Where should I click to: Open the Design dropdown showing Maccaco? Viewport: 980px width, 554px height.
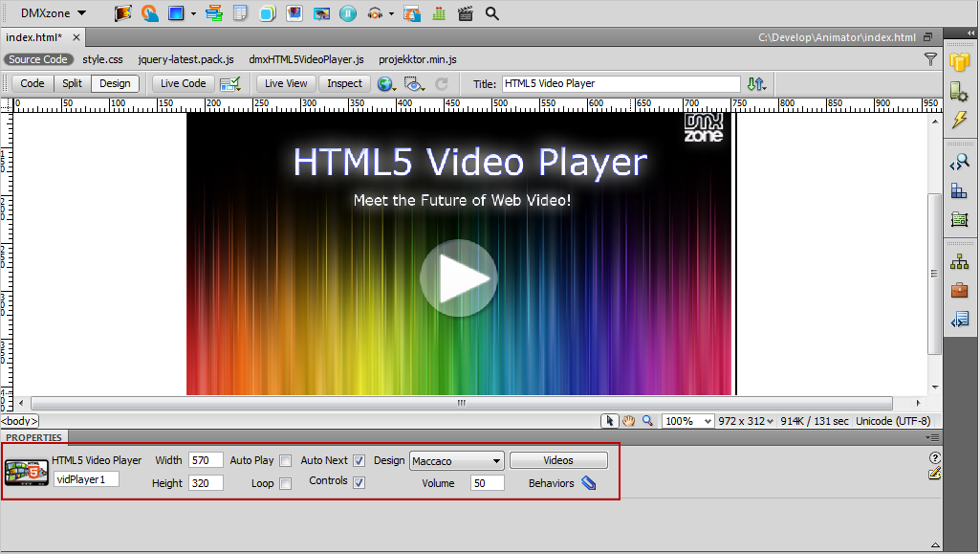457,461
